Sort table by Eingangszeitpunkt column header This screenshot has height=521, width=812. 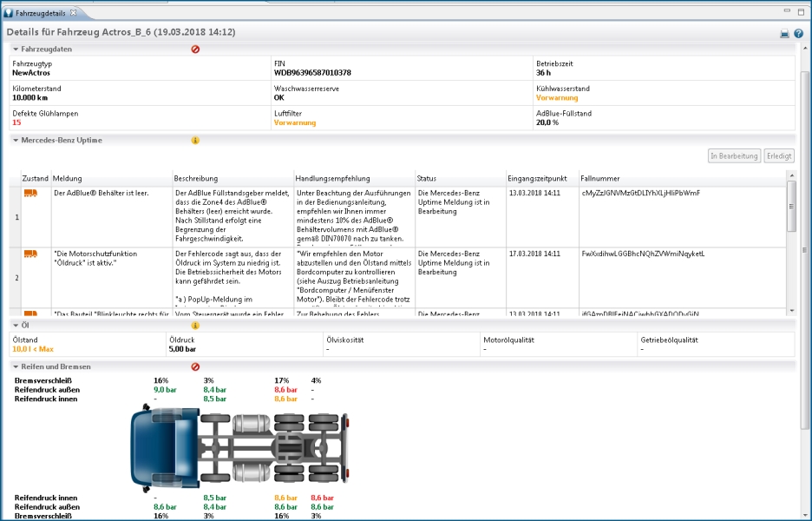pyautogui.click(x=541, y=179)
